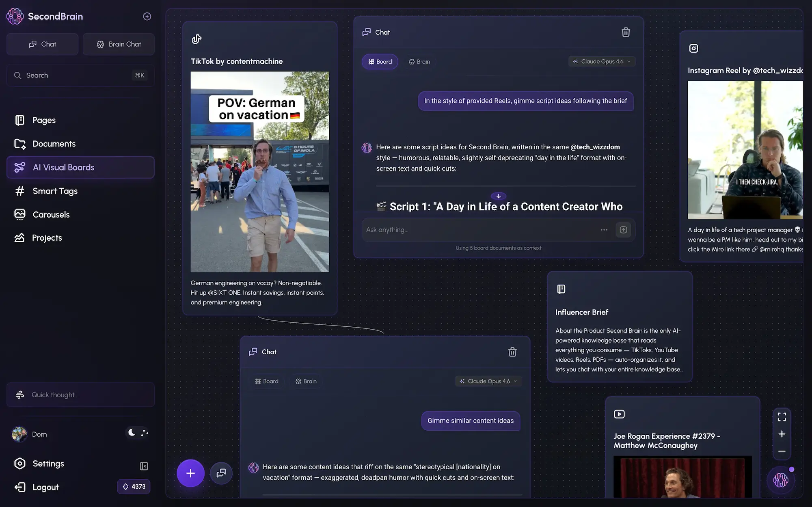This screenshot has width=812, height=507.
Task: Click the Instagram icon on the Reel card
Action: pyautogui.click(x=694, y=48)
